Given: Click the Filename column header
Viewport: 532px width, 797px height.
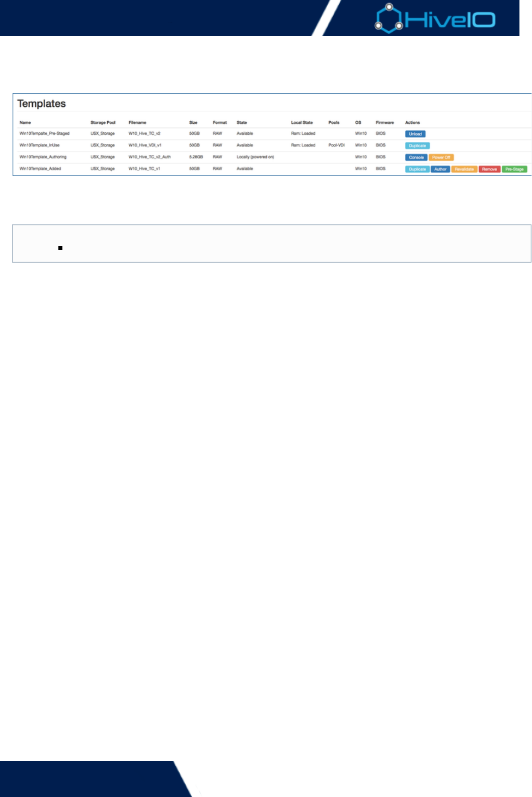Looking at the screenshot, I should tap(137, 122).
